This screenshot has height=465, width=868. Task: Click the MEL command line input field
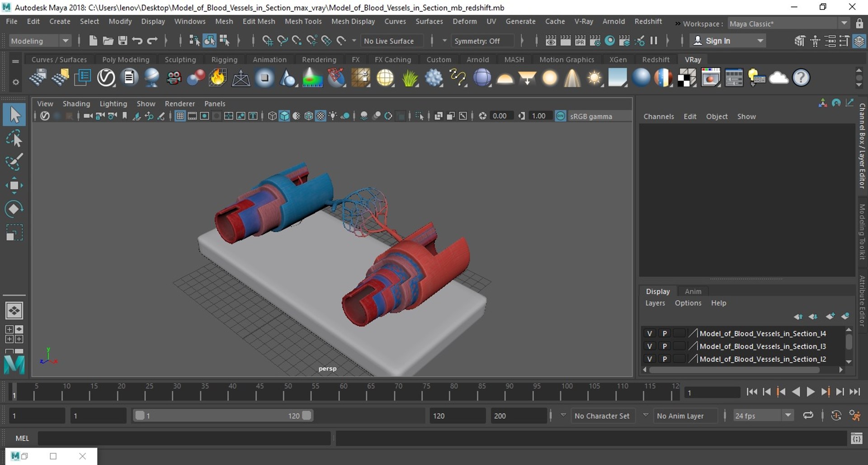point(184,438)
